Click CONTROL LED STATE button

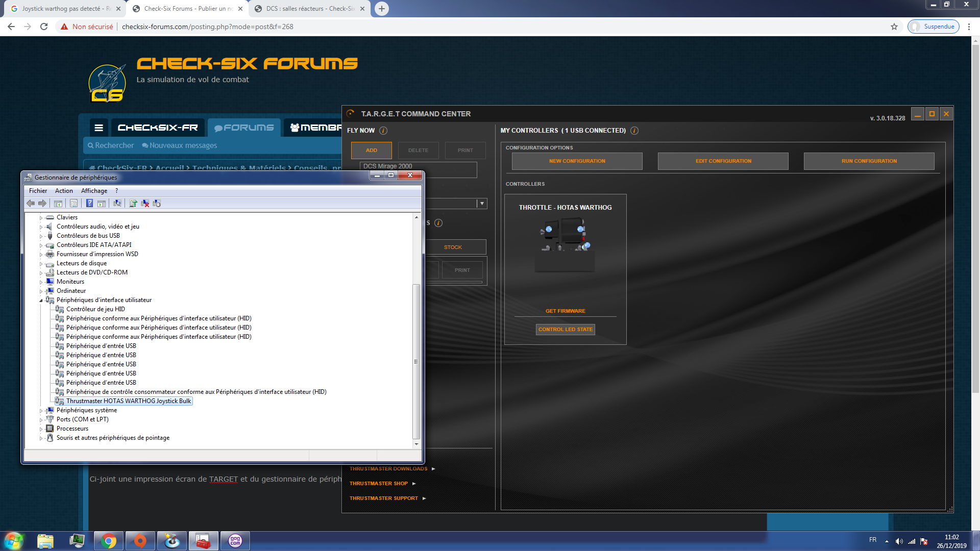[x=566, y=330]
